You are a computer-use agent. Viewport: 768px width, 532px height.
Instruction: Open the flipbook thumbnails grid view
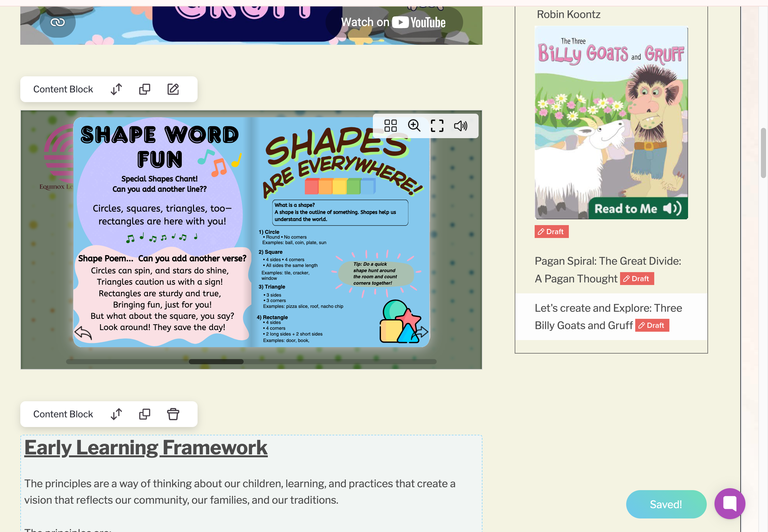390,126
